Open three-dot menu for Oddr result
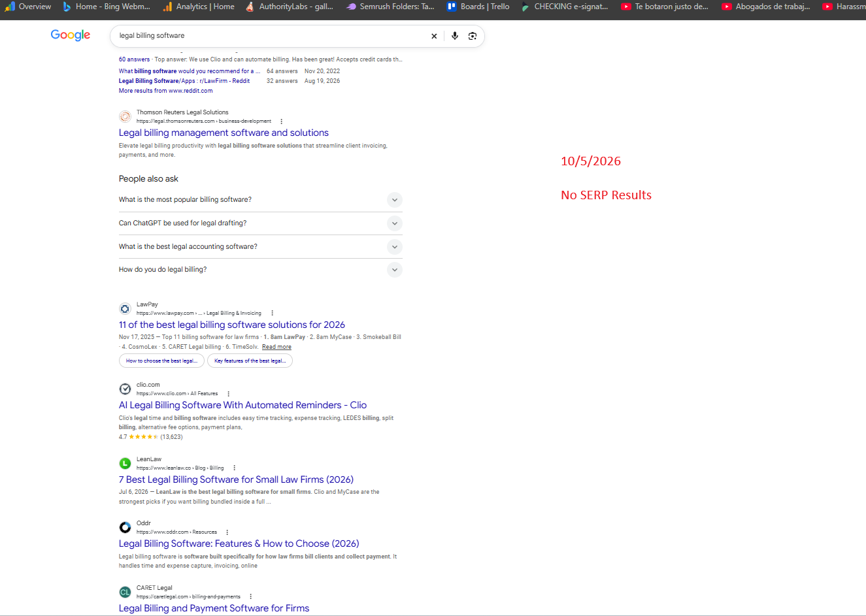Screen dimensions: 866x616 coord(227,532)
